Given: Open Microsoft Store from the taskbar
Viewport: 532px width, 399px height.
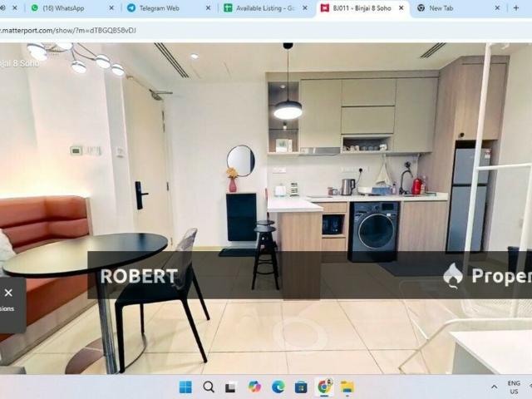Looking at the screenshot, I should pyautogui.click(x=301, y=387).
